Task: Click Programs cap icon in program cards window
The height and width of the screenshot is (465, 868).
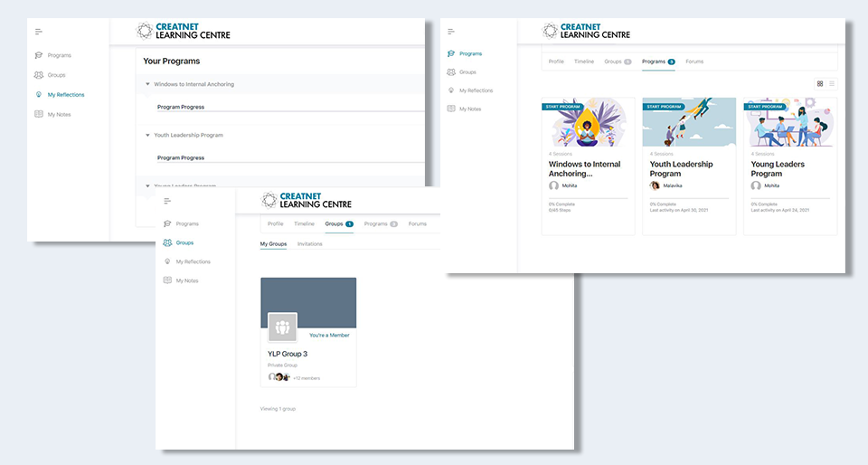Action: tap(450, 53)
